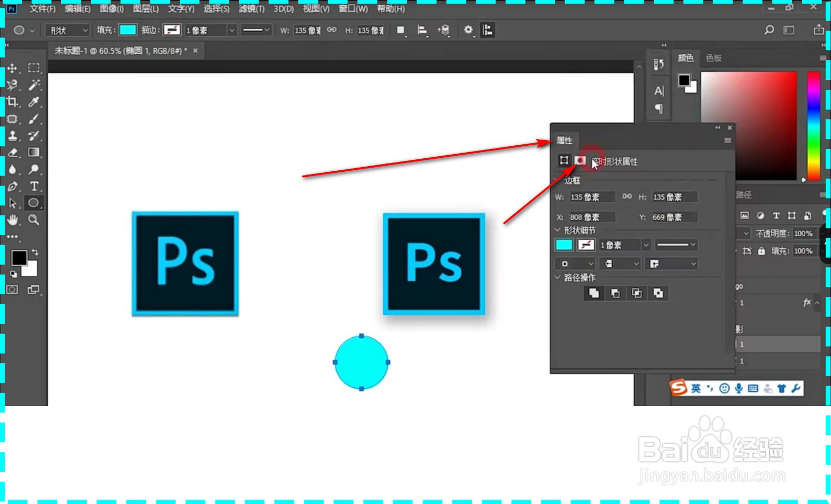Toggle Quick Mask mode
The image size is (831, 504).
pyautogui.click(x=12, y=290)
